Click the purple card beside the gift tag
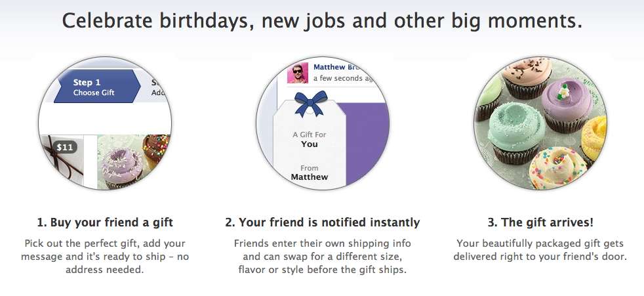 (367, 144)
